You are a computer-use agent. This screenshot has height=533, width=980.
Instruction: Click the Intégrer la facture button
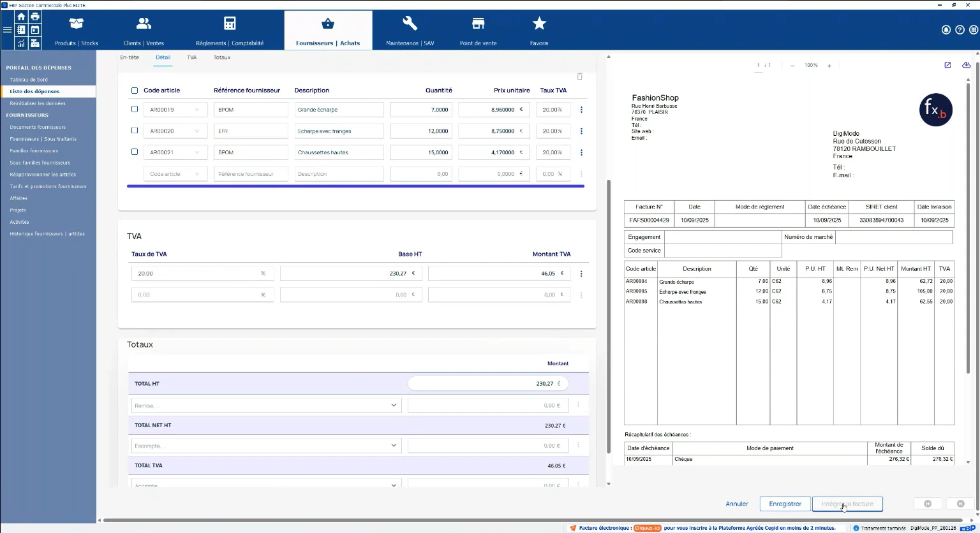pos(847,504)
